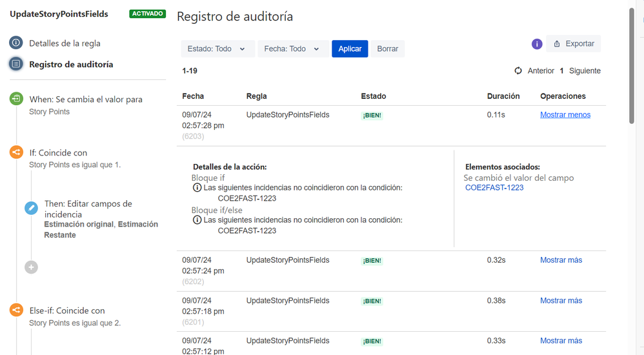Click the 0.38s duration value
This screenshot has height=355, width=644.
496,301
